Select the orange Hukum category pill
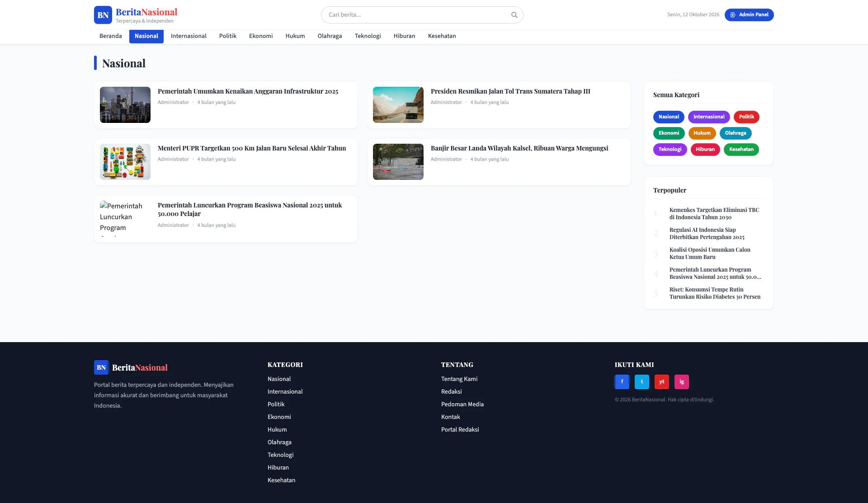This screenshot has width=868, height=503. click(702, 133)
